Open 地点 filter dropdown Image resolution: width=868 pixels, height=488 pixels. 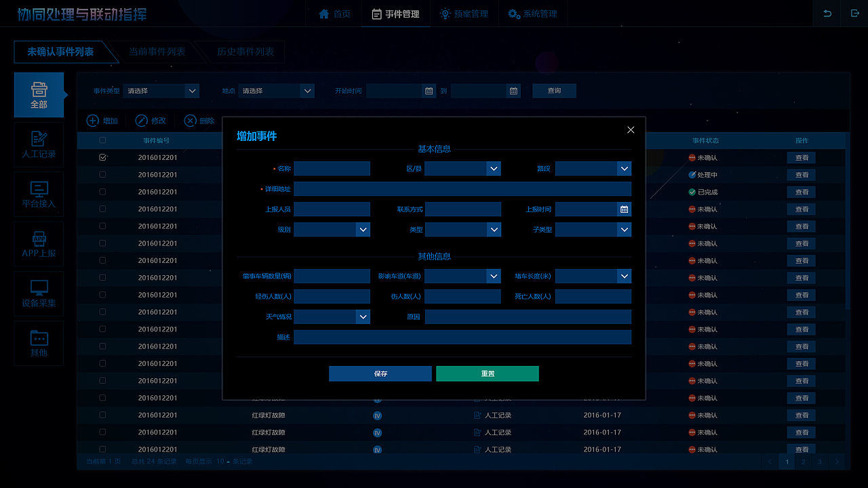pos(276,91)
